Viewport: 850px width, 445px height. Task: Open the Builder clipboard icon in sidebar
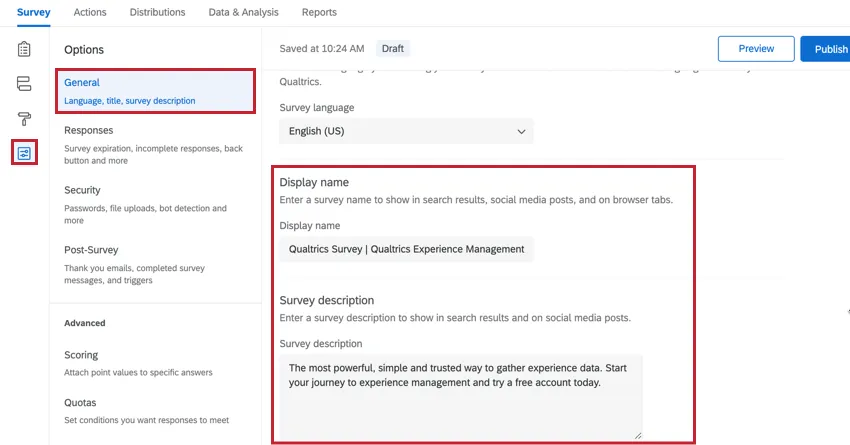24,49
